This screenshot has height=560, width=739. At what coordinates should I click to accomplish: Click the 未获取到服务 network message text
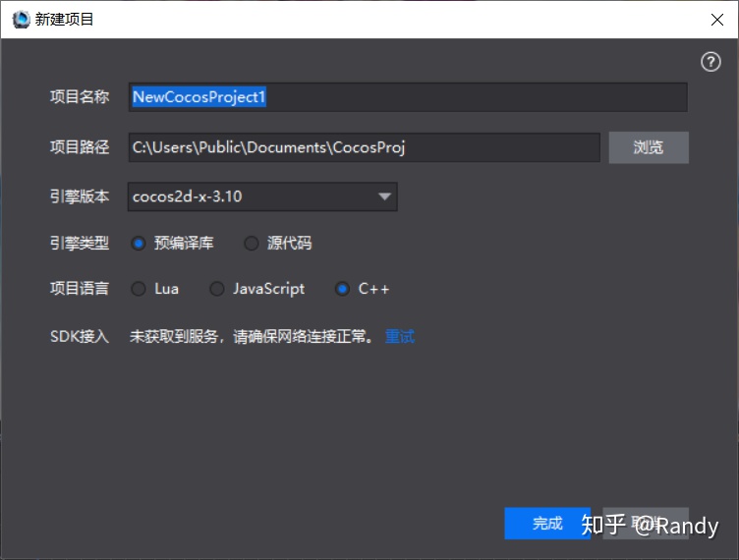click(253, 336)
